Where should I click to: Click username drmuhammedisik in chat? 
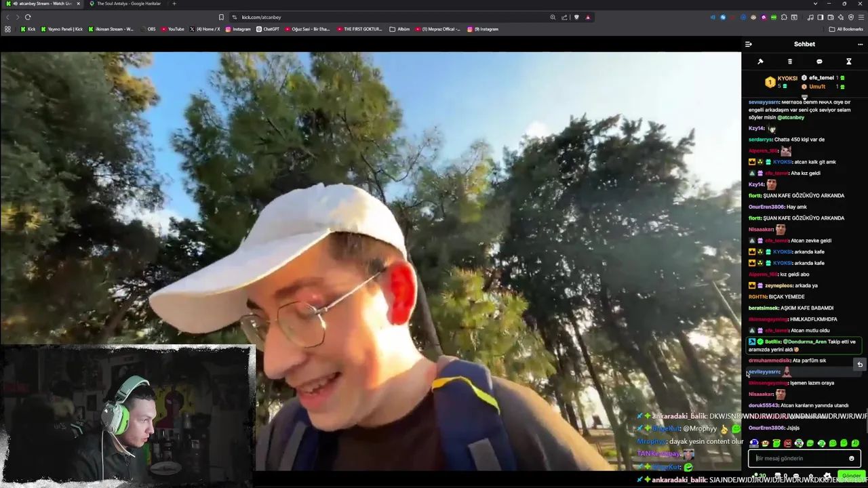pos(769,361)
